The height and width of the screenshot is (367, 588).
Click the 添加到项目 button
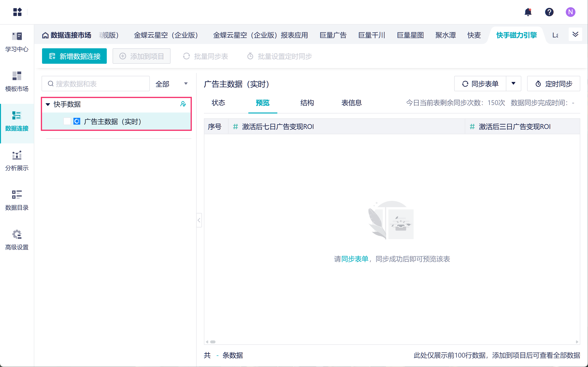pyautogui.click(x=142, y=56)
